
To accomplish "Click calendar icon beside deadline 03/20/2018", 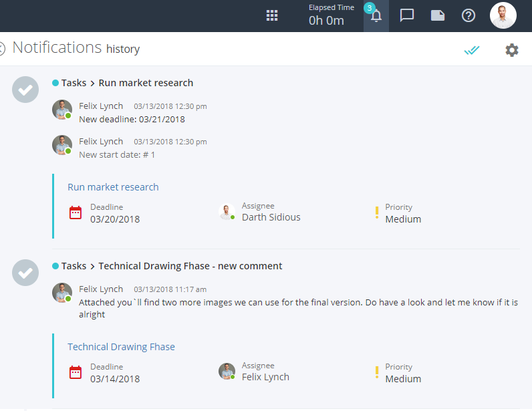I will pyautogui.click(x=76, y=213).
